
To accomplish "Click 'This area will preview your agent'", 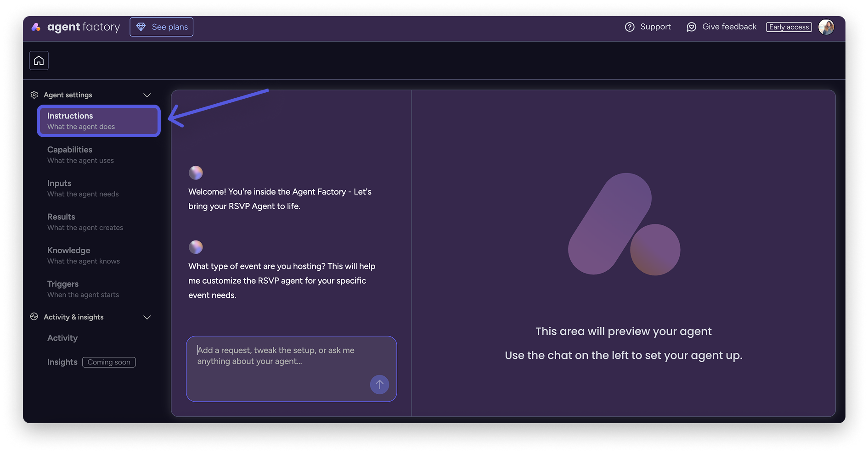I will 624,331.
